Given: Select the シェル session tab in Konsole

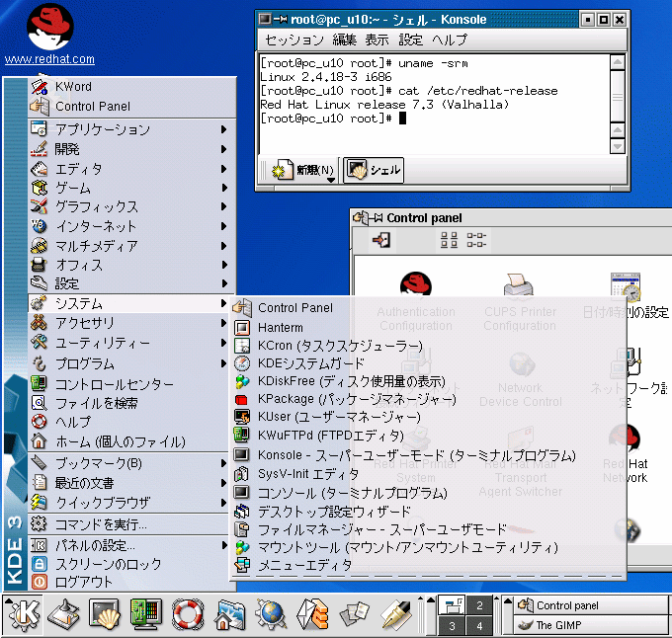Looking at the screenshot, I should pyautogui.click(x=374, y=171).
